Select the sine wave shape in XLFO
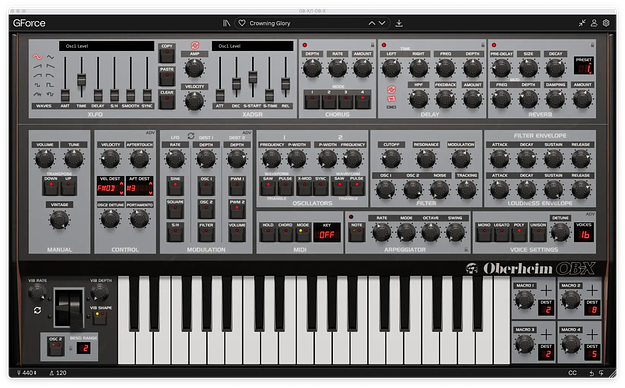The height and width of the screenshot is (388, 625). pos(37,57)
